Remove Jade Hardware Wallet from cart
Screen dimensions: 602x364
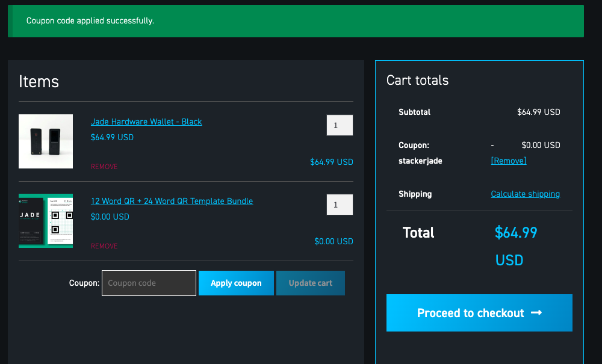click(104, 167)
